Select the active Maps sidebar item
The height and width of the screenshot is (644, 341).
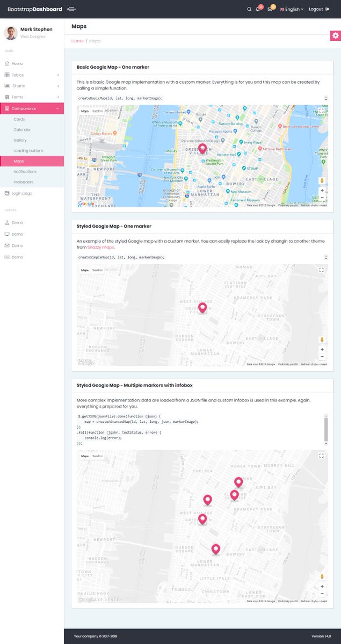(32, 161)
